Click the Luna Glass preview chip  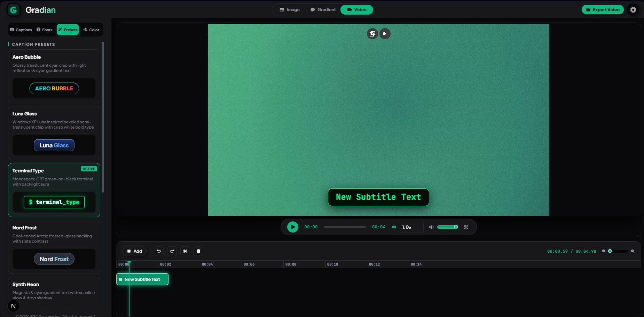[54, 145]
